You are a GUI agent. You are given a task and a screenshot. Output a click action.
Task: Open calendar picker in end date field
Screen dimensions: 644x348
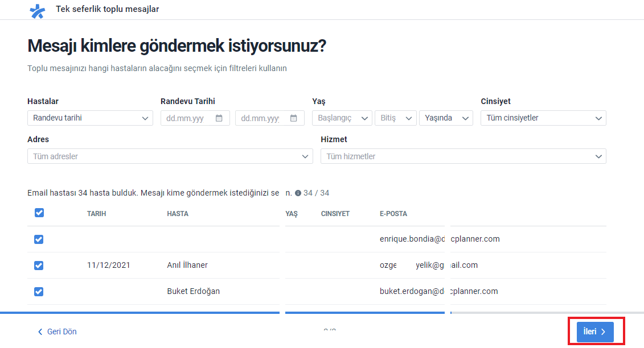click(x=294, y=118)
